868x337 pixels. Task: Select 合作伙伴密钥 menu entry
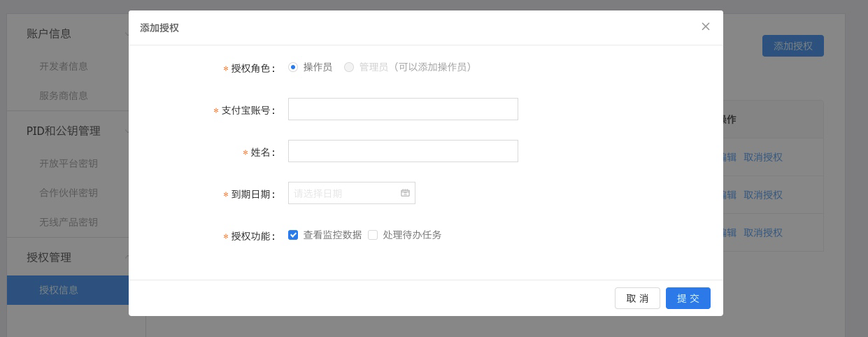click(x=69, y=193)
